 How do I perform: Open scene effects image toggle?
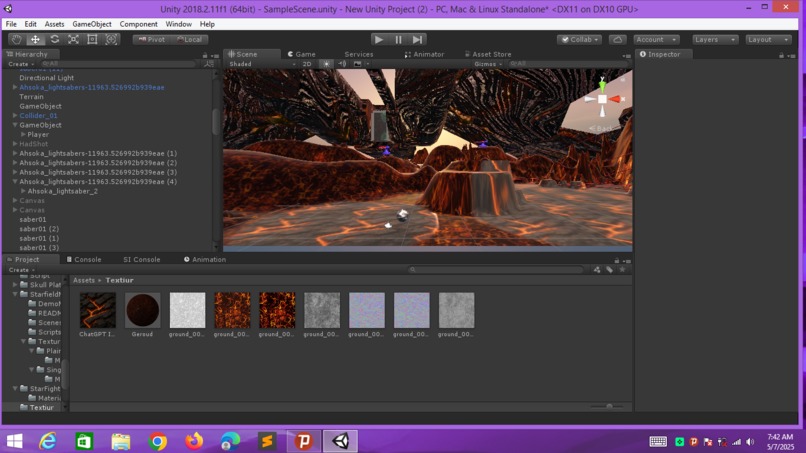point(358,64)
